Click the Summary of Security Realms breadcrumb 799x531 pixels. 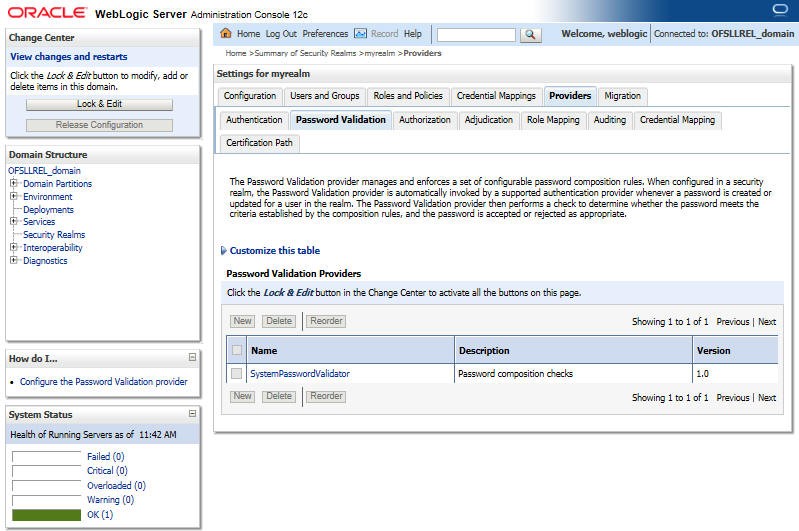pyautogui.click(x=305, y=53)
